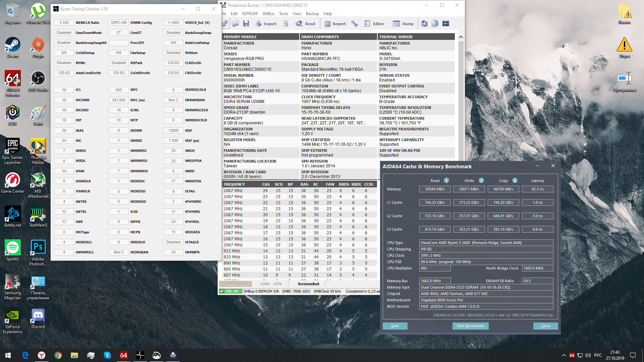Image resolution: width=644 pixels, height=362 pixels.
Task: Expand the hidden system tray icons chevron
Action: 563,355
